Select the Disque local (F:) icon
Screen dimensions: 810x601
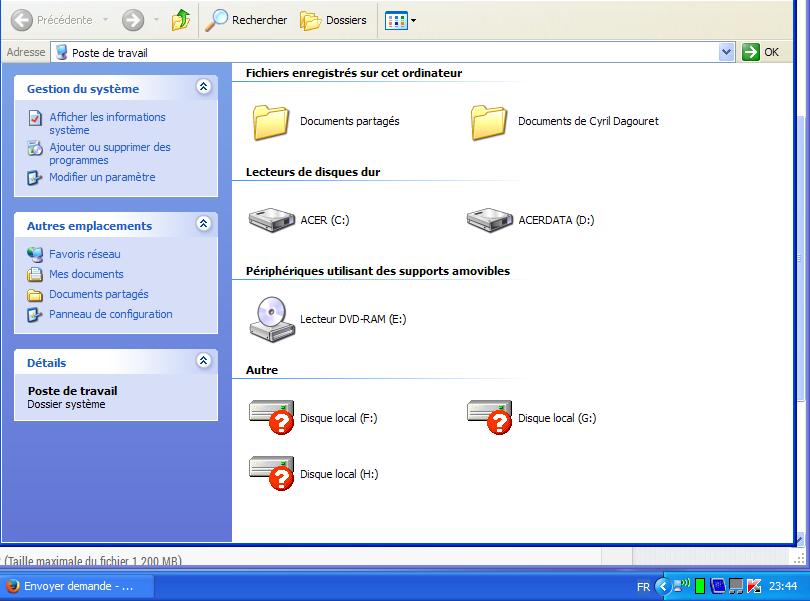(x=272, y=417)
